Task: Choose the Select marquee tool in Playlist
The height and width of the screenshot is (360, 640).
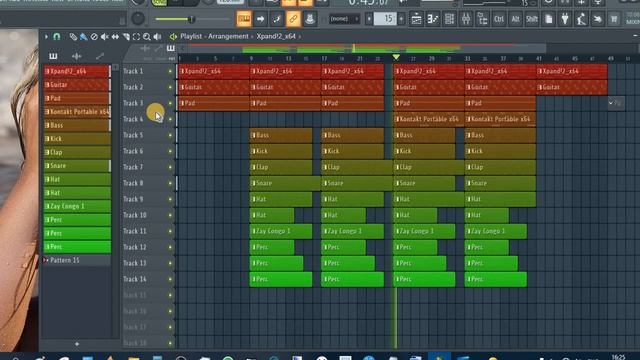Action: [136, 37]
